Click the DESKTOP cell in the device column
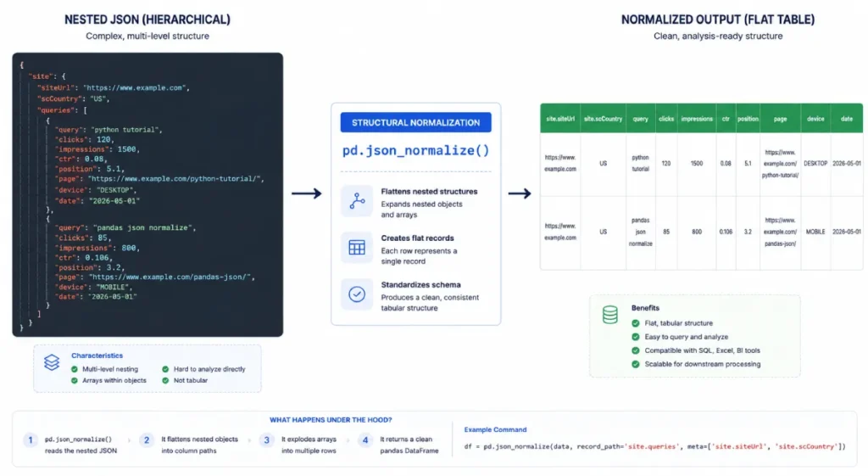 pos(815,164)
